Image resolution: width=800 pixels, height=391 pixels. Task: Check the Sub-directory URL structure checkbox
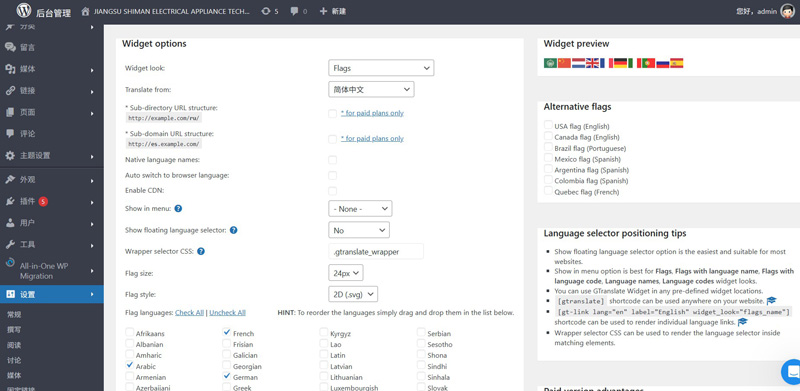(x=333, y=113)
